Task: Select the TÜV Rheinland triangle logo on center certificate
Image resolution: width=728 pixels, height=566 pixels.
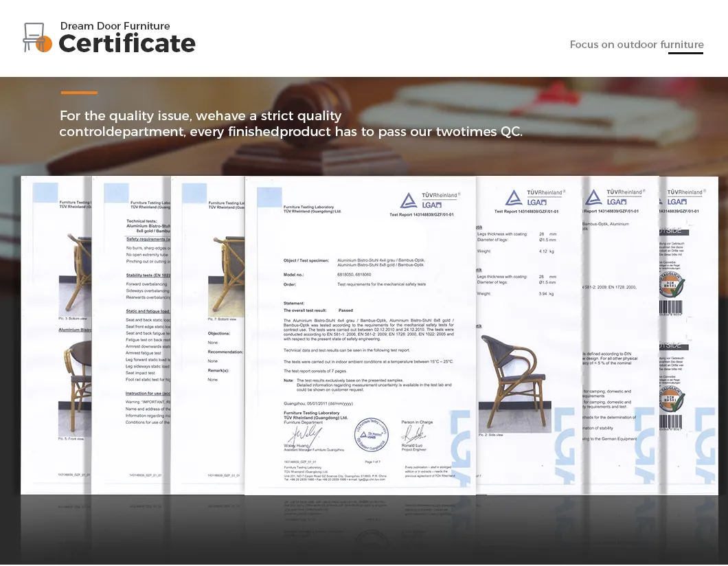Action: tap(409, 201)
